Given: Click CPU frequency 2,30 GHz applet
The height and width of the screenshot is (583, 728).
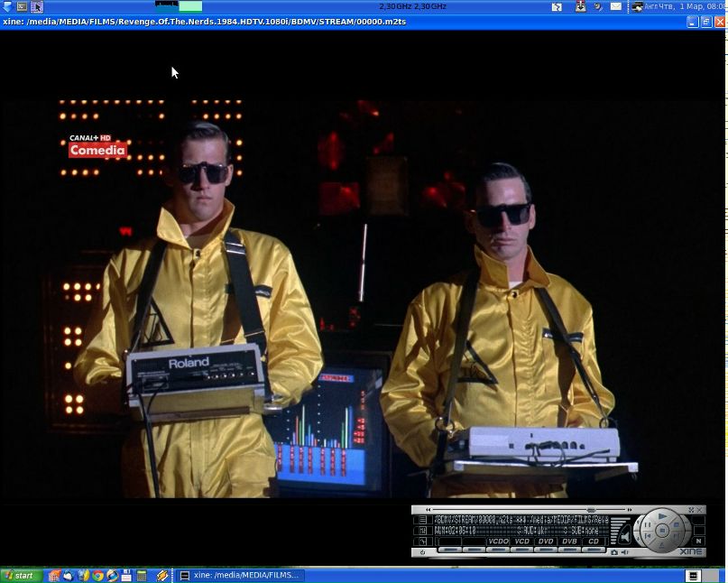Looking at the screenshot, I should [x=413, y=6].
